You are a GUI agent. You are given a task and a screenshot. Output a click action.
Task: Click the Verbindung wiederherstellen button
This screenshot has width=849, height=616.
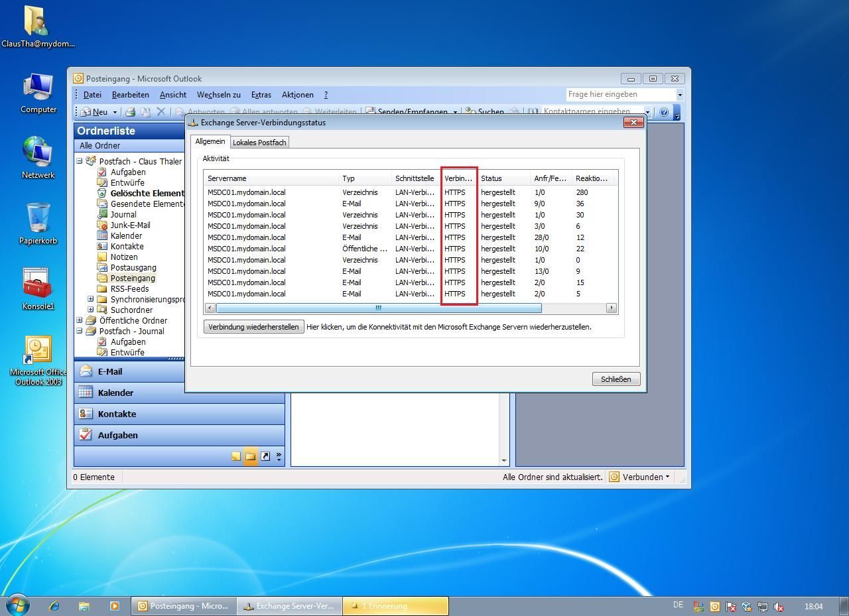(x=253, y=327)
